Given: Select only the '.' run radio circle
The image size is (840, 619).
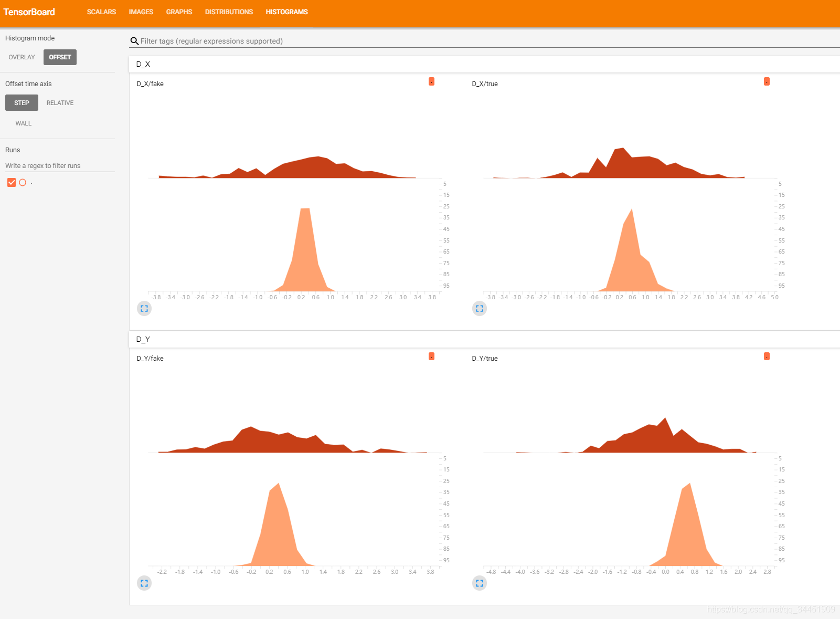Looking at the screenshot, I should pyautogui.click(x=23, y=183).
